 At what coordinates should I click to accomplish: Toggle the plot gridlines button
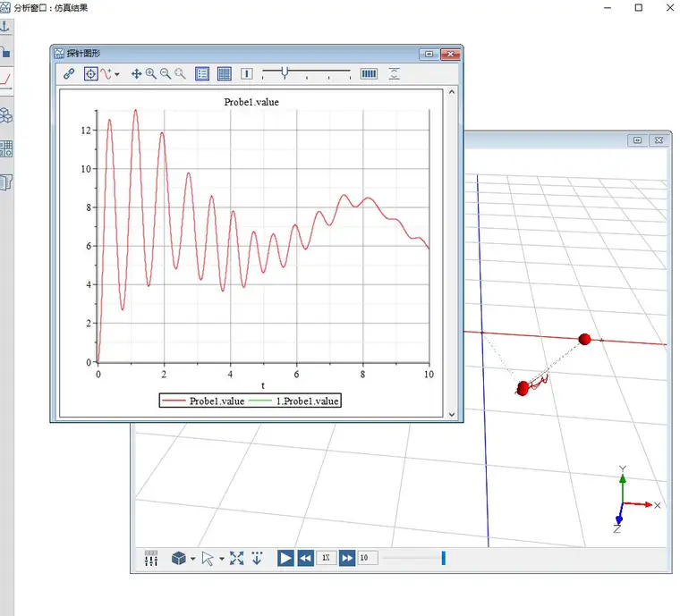[225, 73]
